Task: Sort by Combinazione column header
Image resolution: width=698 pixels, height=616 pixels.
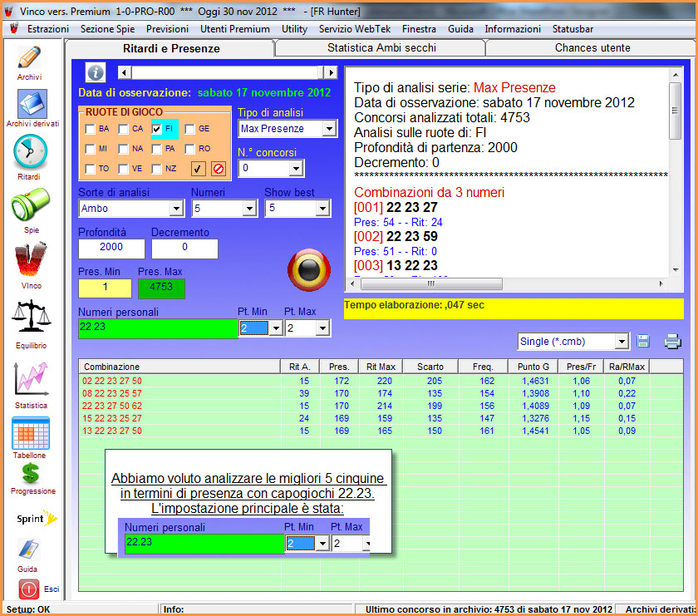Action: (179, 367)
